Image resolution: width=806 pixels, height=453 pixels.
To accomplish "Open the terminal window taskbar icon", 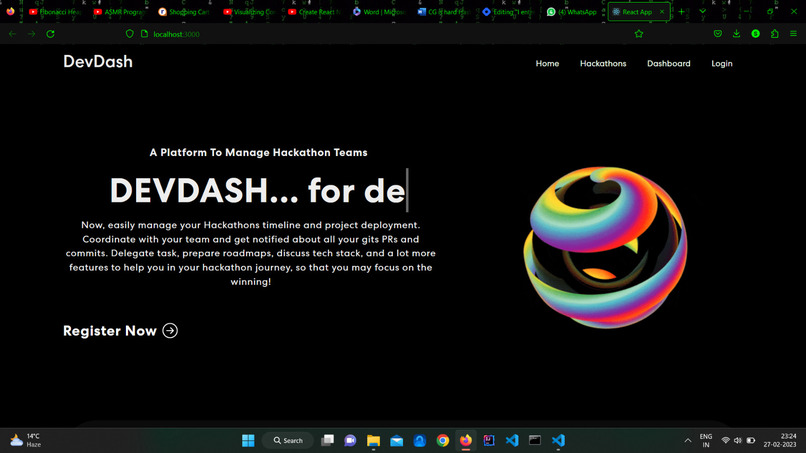I will [x=535, y=440].
